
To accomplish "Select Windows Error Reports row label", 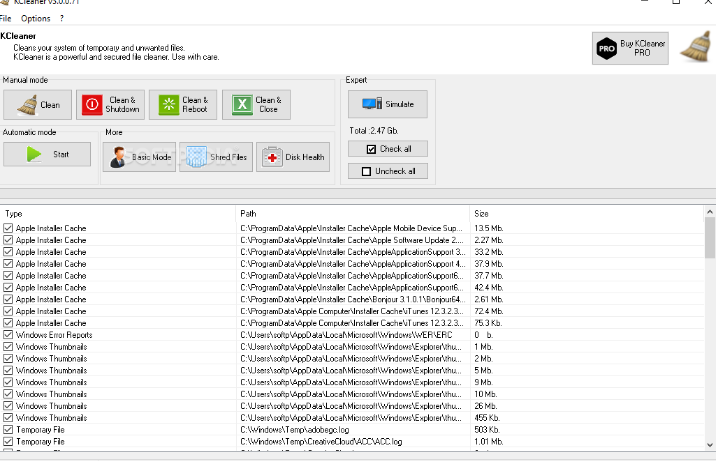I will click(54, 335).
